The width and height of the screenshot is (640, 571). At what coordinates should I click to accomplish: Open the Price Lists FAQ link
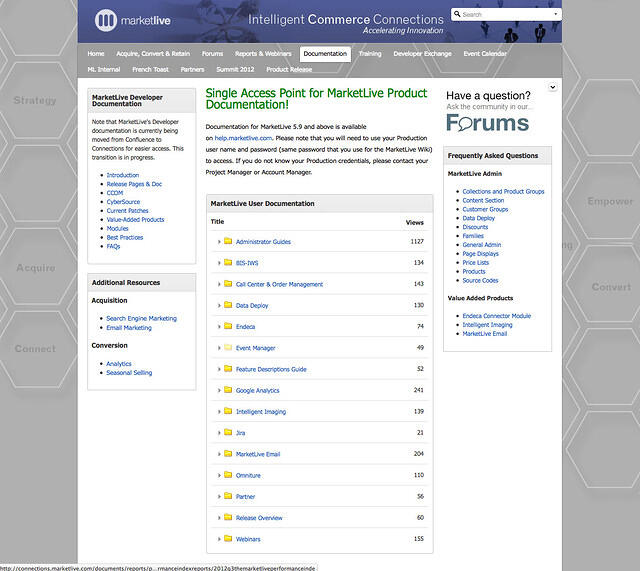tap(476, 262)
